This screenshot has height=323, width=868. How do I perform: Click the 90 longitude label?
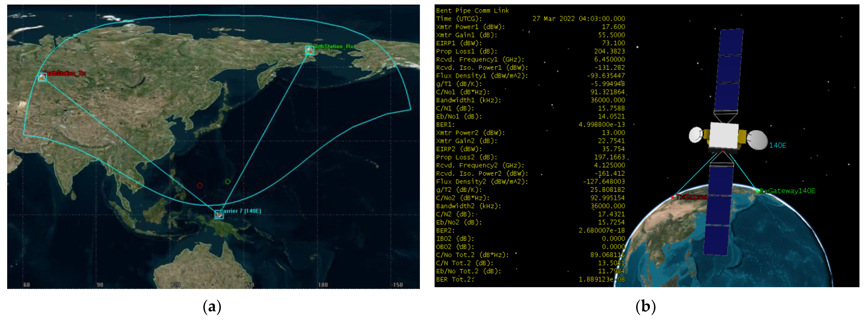coord(100,285)
